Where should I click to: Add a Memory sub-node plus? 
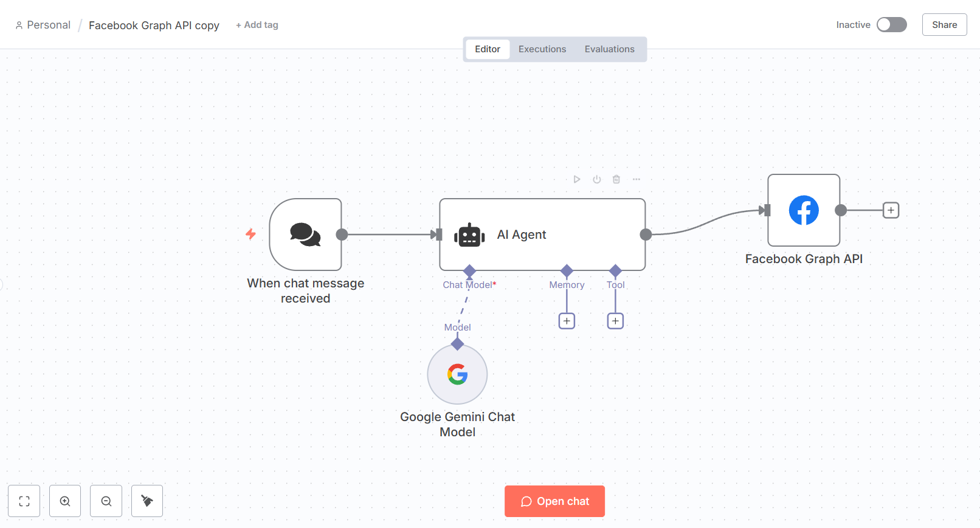point(567,321)
